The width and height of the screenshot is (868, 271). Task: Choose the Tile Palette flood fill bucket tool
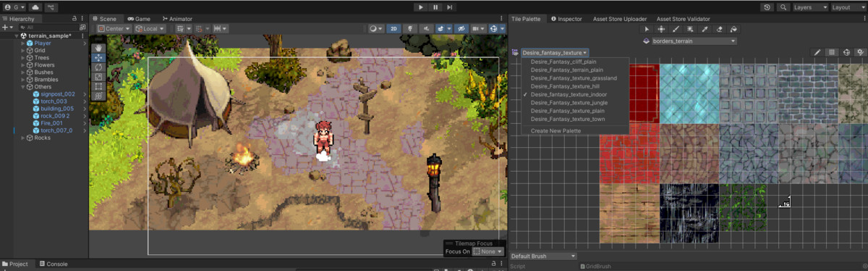click(x=733, y=29)
